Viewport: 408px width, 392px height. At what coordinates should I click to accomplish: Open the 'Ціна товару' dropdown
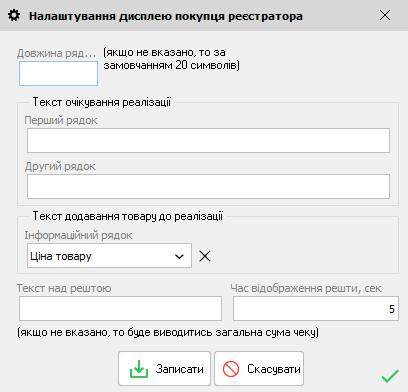[109, 256]
